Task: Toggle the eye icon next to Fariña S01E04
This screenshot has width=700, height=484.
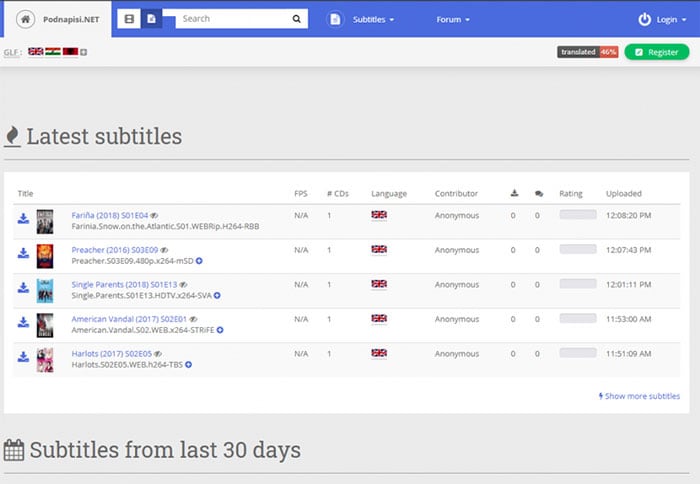Action: coord(155,216)
